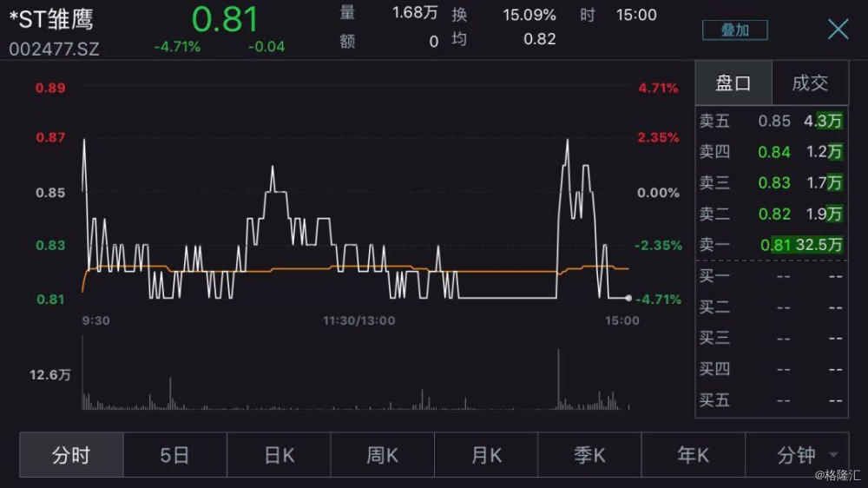The height and width of the screenshot is (488, 868).
Task: Switch to the 盘口 tab
Action: click(733, 83)
